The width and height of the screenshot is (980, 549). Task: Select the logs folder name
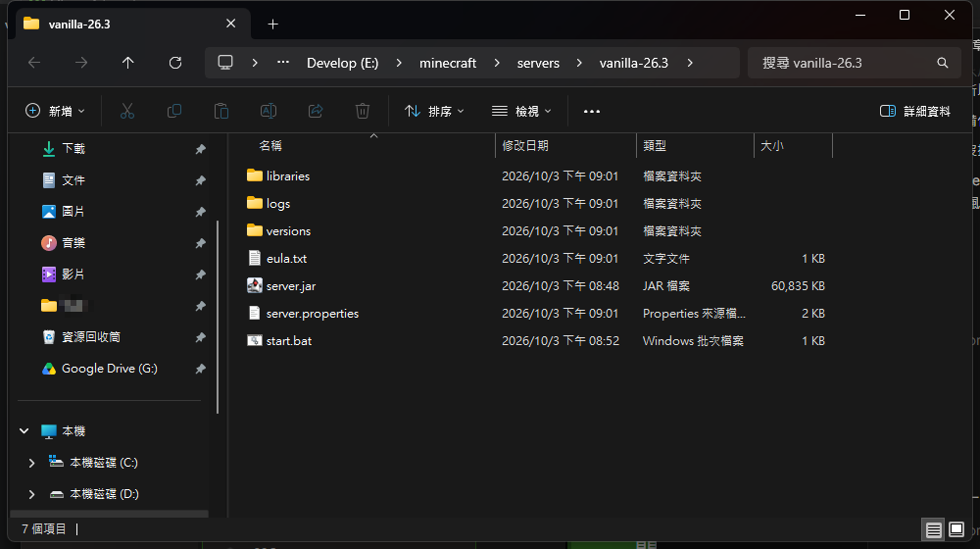[278, 203]
